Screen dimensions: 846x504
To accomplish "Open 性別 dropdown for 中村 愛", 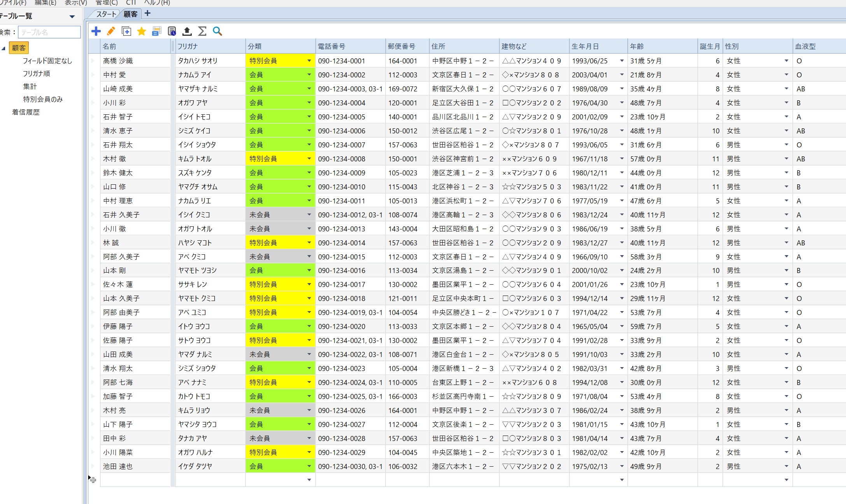I will tap(786, 75).
